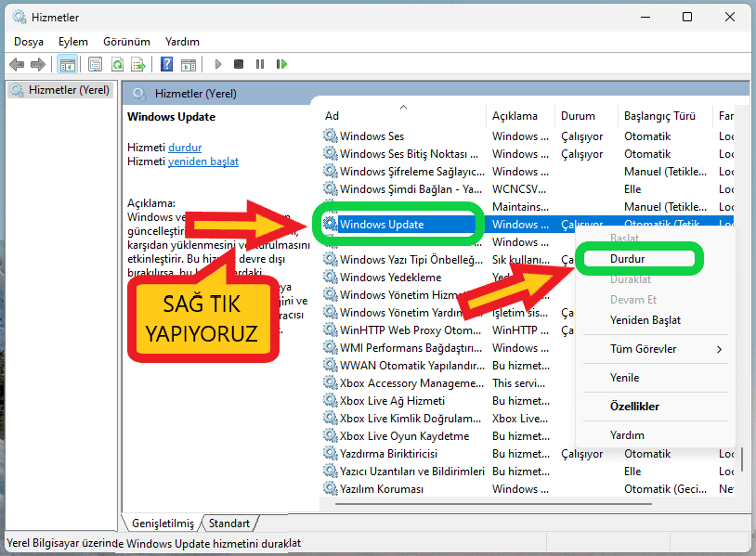The height and width of the screenshot is (556, 756).
Task: Click the Forward arrow toolbar icon
Action: point(37,64)
